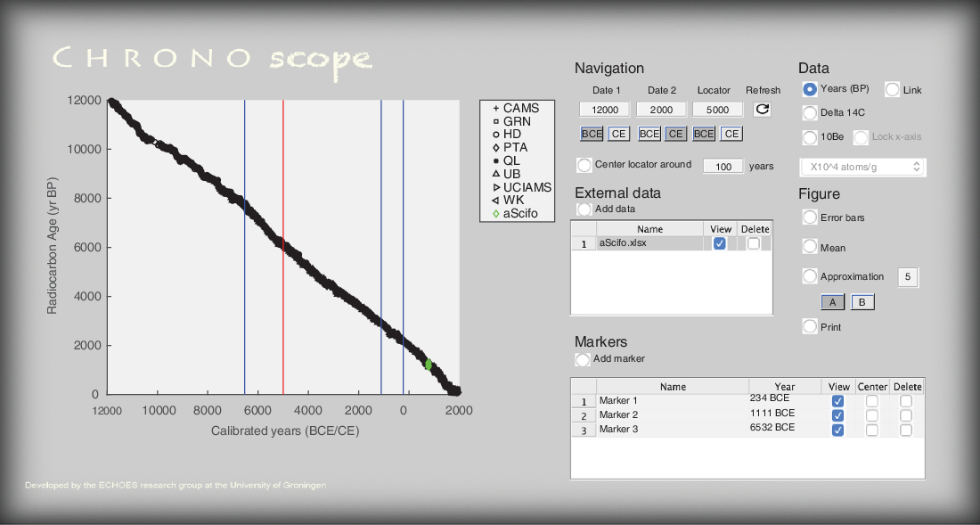Enable Center locator around option
This screenshot has height=525, width=980.
coord(584,165)
